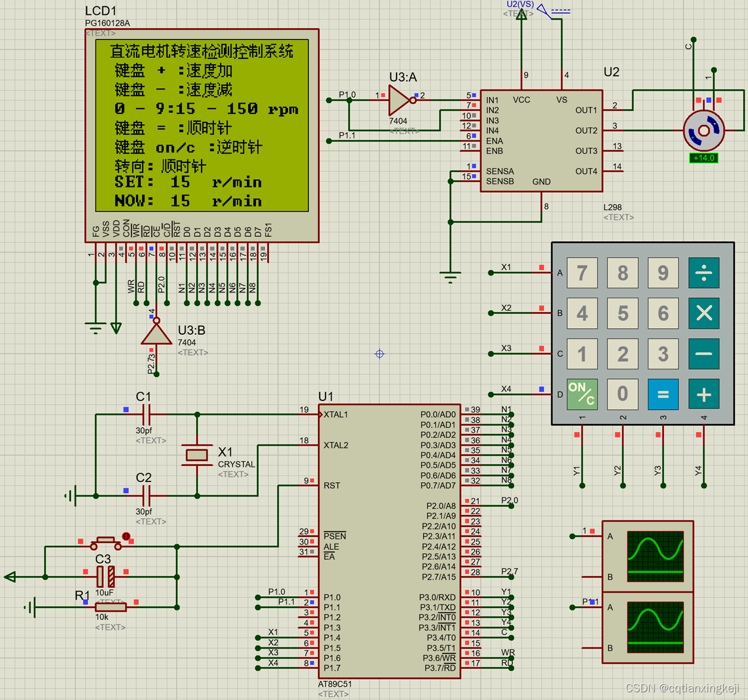Click the P0.0/AD0 pin label
The image size is (748, 700).
click(x=438, y=414)
